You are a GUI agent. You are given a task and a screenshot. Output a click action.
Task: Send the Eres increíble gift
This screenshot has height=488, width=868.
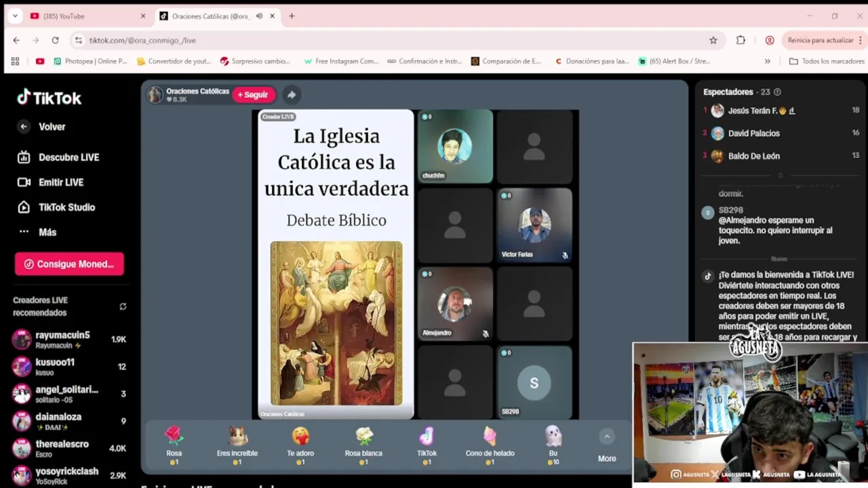pos(237,445)
